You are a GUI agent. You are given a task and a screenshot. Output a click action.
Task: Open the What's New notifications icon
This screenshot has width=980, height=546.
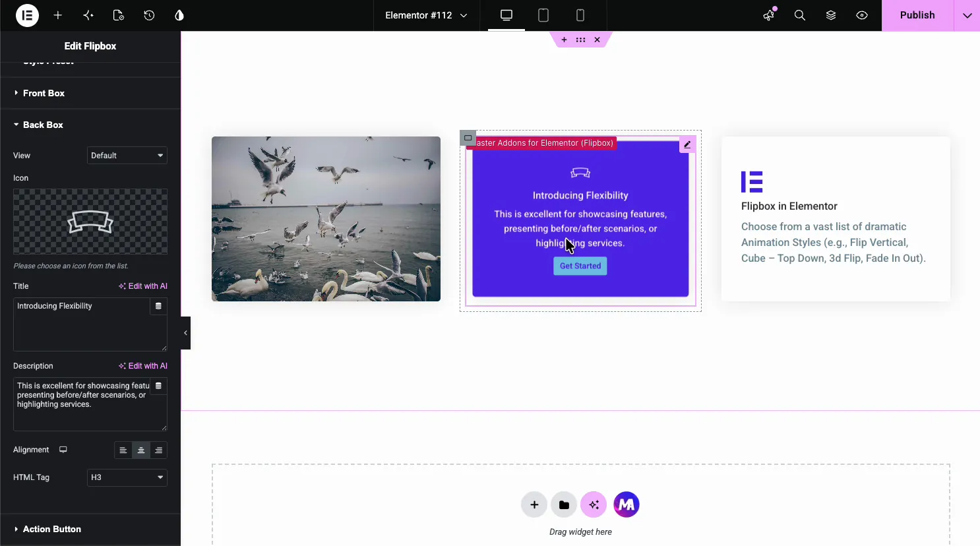[x=769, y=15]
